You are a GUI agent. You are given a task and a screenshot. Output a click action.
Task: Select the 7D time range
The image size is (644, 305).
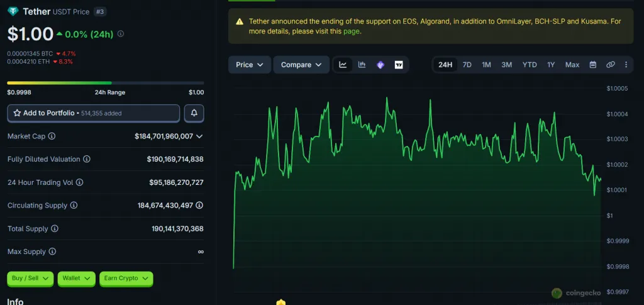[467, 64]
